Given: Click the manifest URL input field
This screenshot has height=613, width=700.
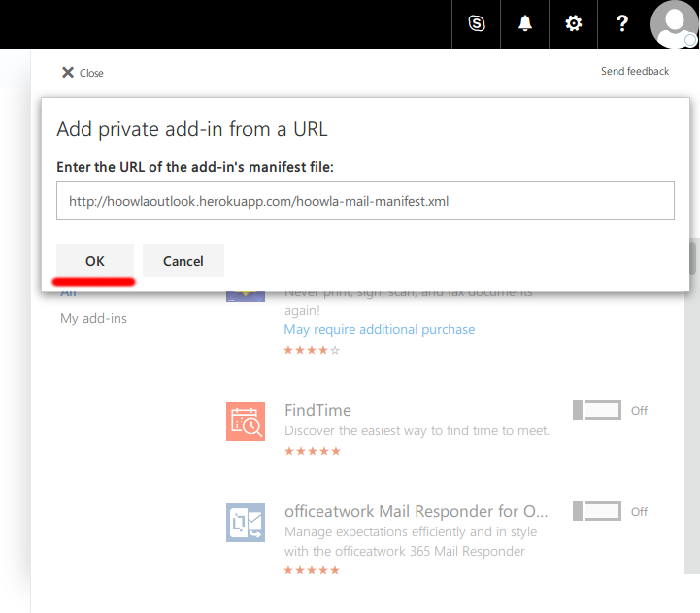Looking at the screenshot, I should pyautogui.click(x=365, y=200).
